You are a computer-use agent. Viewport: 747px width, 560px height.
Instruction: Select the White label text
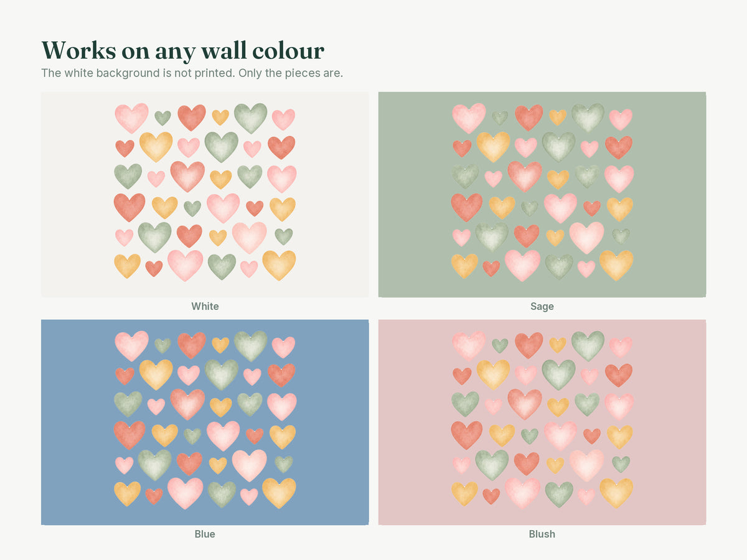[x=205, y=306]
